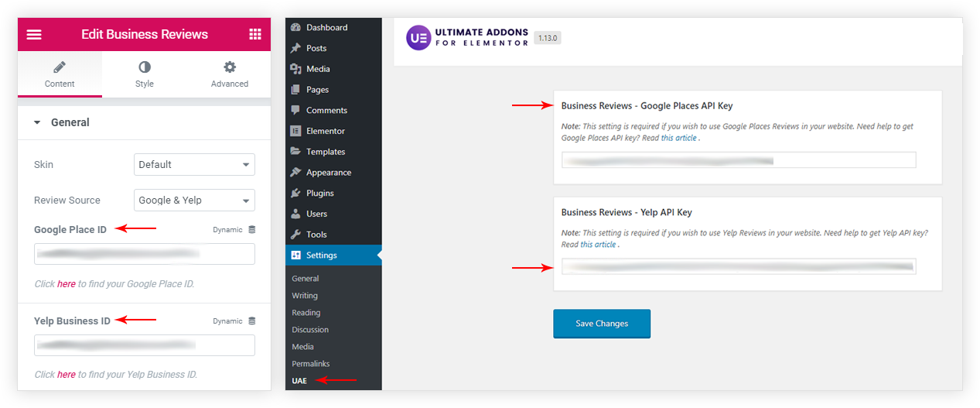
Task: Select Permalinks under Settings submenu
Action: (311, 364)
